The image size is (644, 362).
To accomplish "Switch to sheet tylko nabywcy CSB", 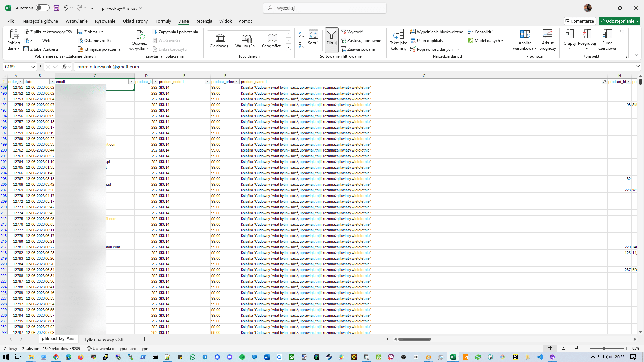I will tap(104, 339).
